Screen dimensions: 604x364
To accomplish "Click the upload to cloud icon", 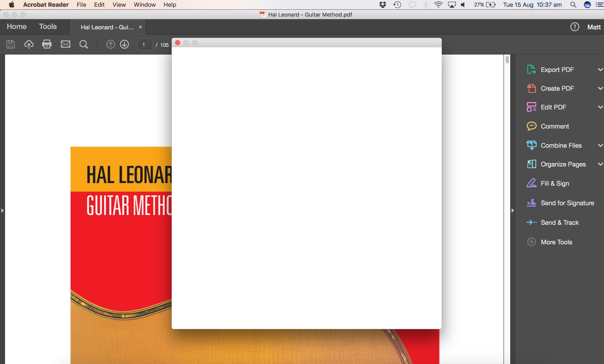I will [x=29, y=44].
